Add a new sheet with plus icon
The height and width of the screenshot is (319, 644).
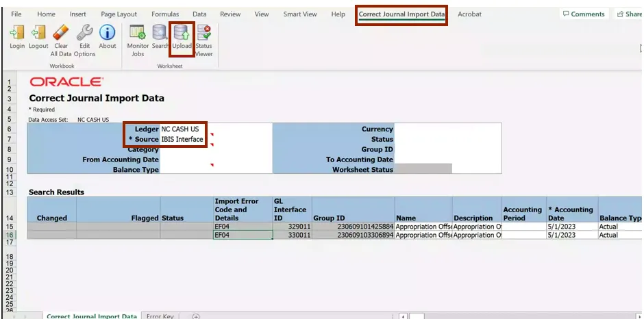(196, 316)
